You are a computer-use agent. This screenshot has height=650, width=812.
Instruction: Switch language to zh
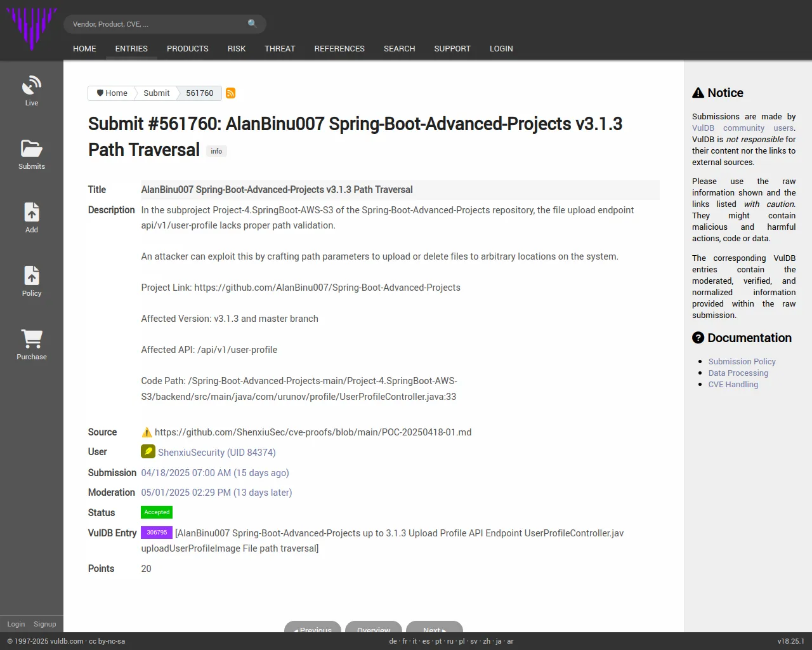[x=487, y=641]
